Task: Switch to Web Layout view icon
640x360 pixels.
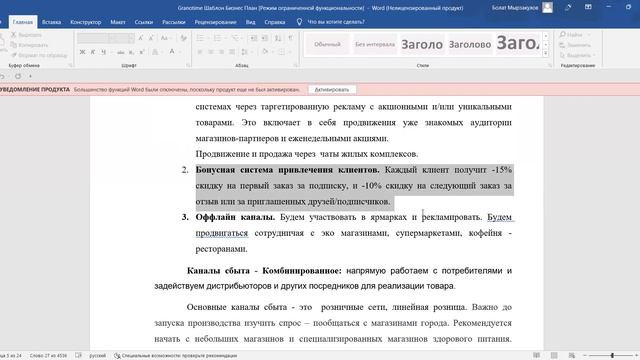Action: tap(571, 356)
